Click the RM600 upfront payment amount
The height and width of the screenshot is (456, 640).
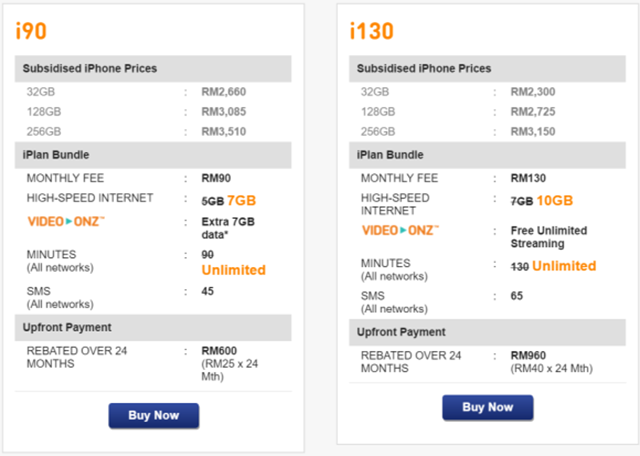tap(219, 351)
